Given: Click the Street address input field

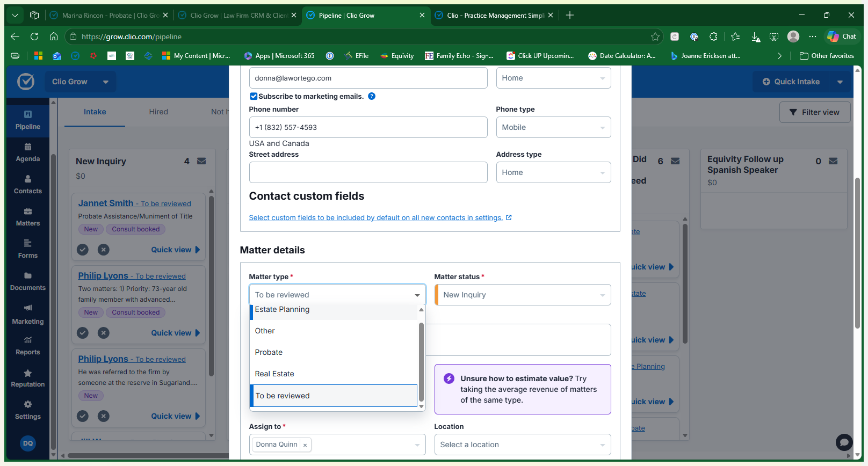Looking at the screenshot, I should tap(368, 172).
